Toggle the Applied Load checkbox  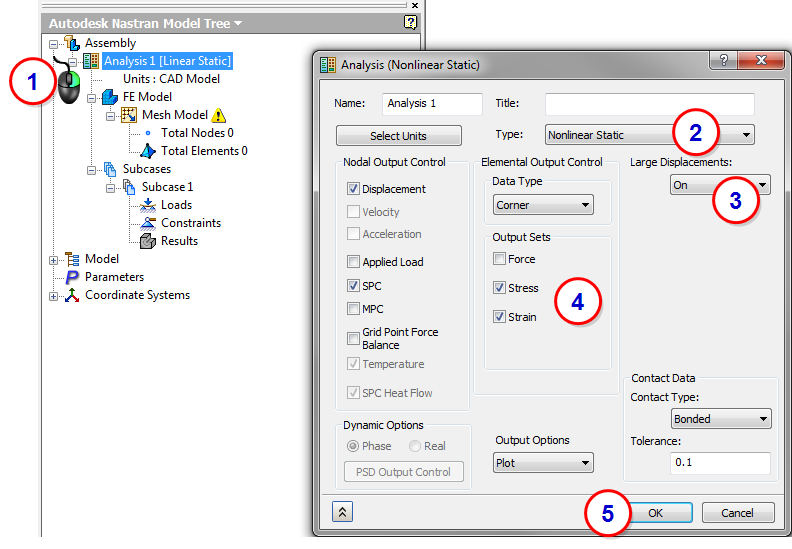point(353,262)
